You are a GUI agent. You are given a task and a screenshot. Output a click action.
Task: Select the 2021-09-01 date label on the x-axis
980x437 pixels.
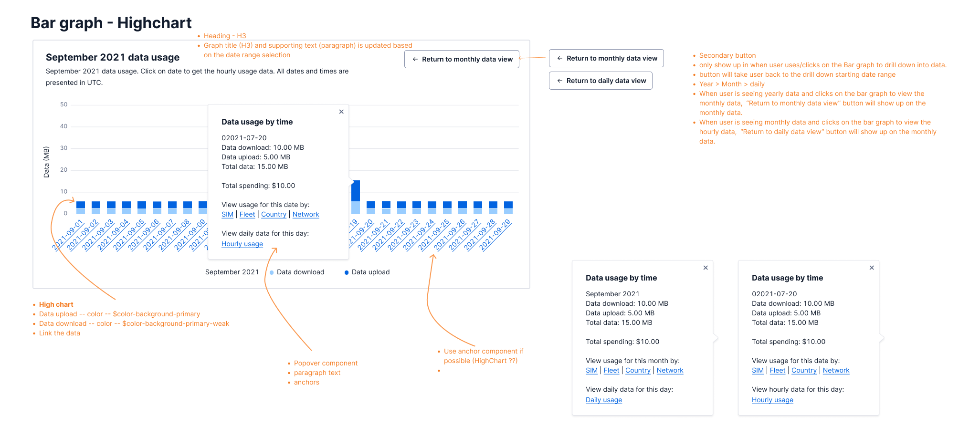68,235
